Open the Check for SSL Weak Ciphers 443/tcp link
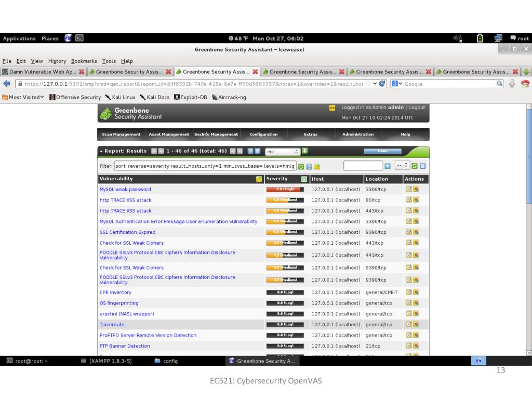The height and width of the screenshot is (399, 532). pyautogui.click(x=131, y=243)
